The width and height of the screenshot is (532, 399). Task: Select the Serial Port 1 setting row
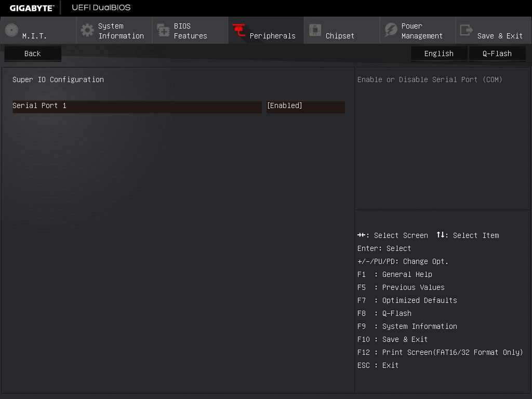click(x=137, y=106)
